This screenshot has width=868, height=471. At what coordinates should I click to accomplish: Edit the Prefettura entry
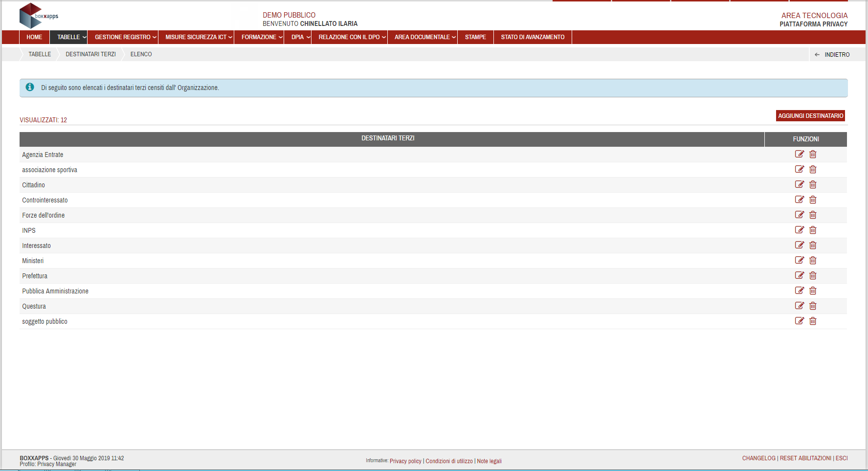(800, 275)
